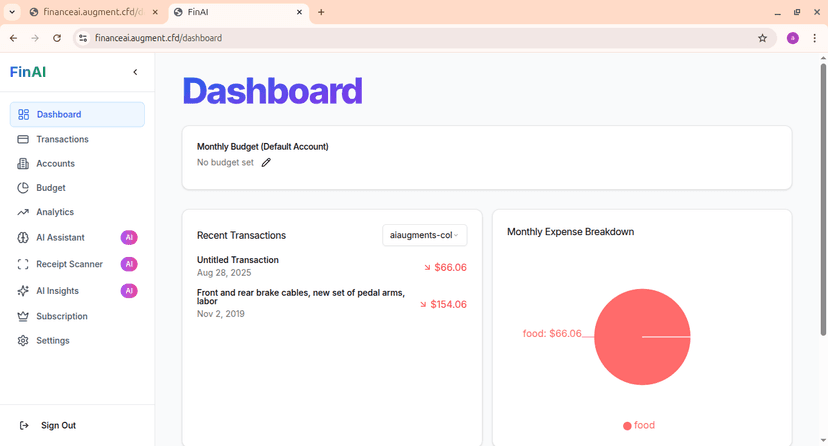Image resolution: width=828 pixels, height=446 pixels.
Task: Click the Receipt Scanner frame icon
Action: click(24, 264)
